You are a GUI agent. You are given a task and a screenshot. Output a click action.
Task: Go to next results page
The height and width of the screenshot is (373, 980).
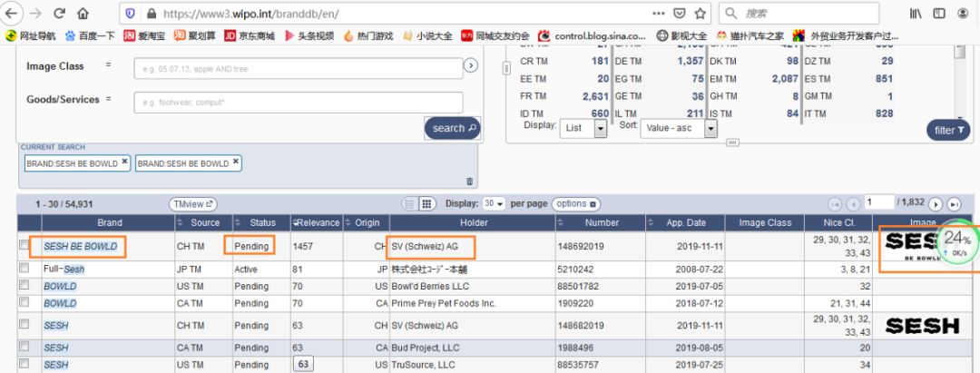936,204
